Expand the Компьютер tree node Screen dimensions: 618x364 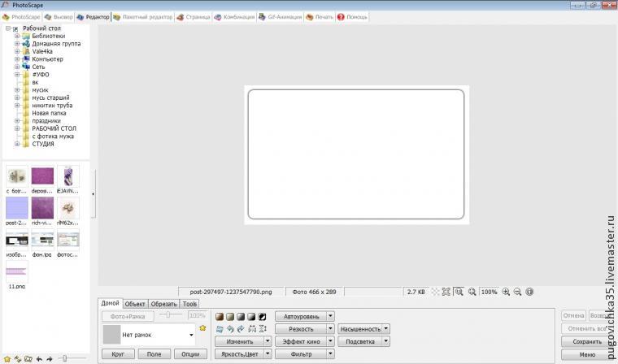(17, 59)
